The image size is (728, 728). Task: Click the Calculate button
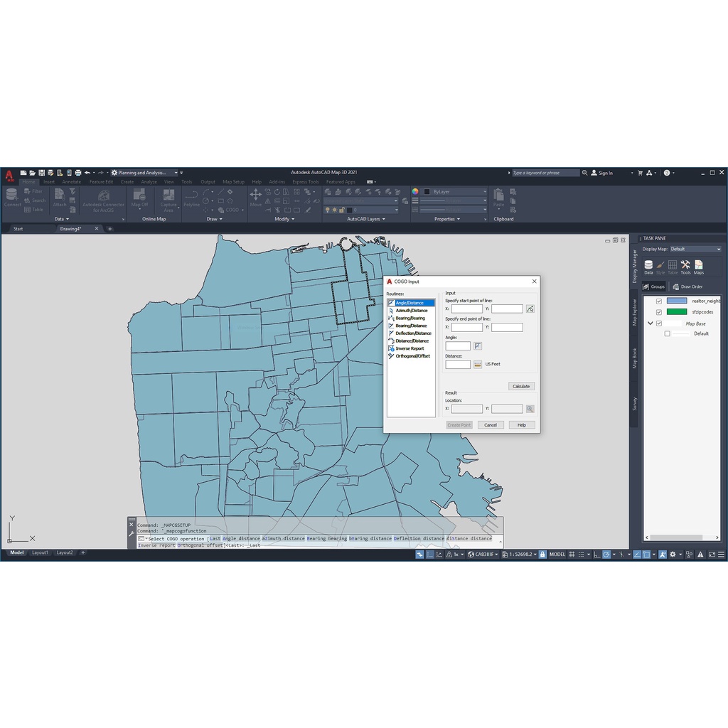tap(521, 386)
